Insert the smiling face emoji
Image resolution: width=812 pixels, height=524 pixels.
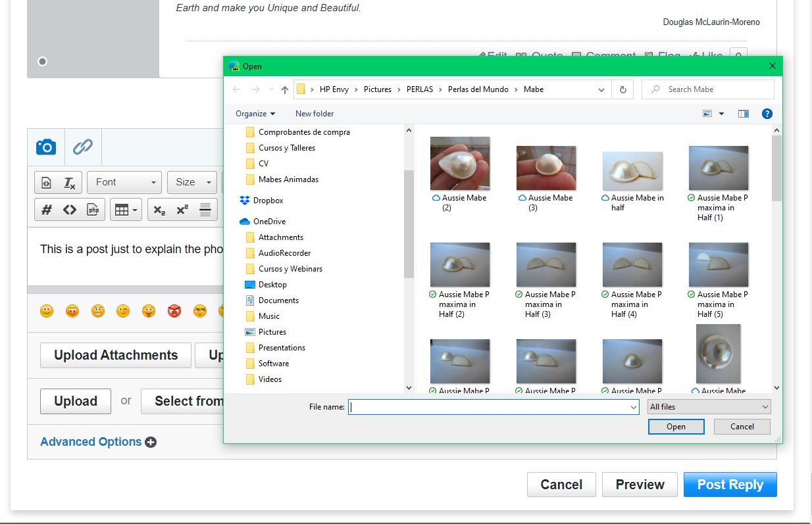[47, 311]
